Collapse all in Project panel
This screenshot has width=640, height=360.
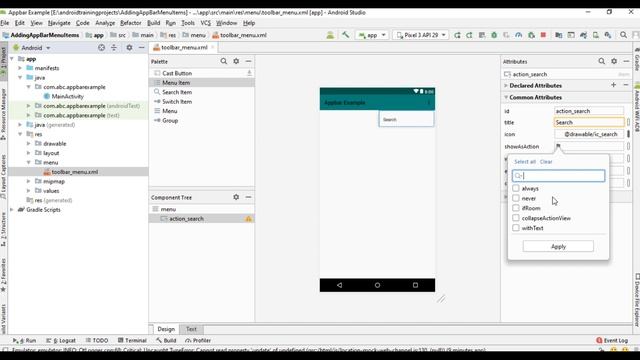click(114, 48)
